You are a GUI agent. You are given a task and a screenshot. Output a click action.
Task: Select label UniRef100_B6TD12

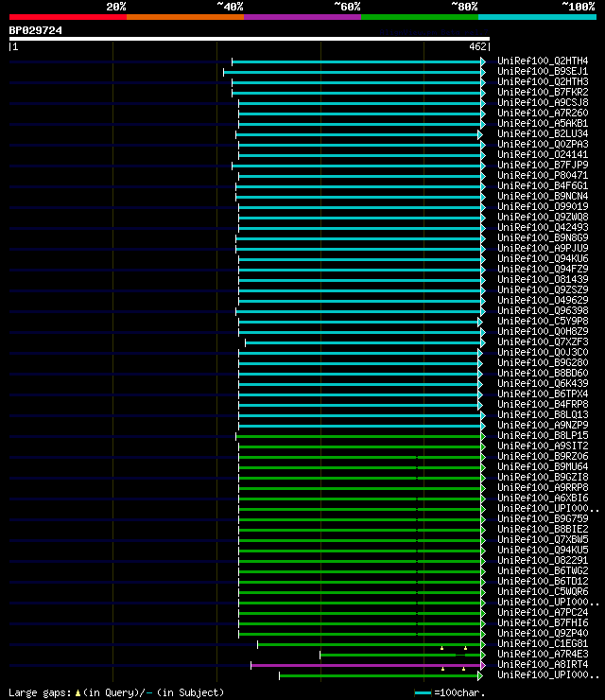(543, 581)
